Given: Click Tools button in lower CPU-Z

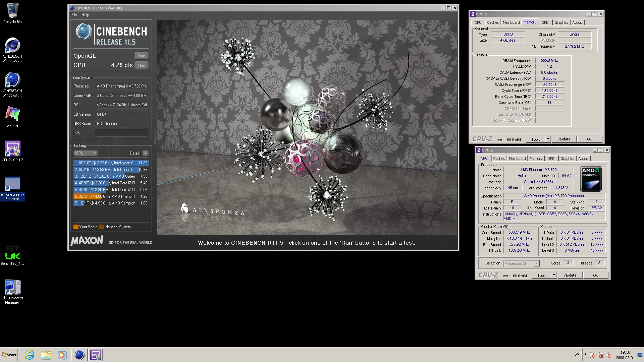Looking at the screenshot, I should point(542,275).
